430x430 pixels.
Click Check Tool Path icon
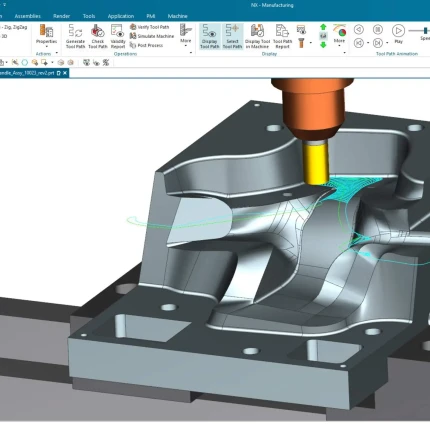[98, 36]
